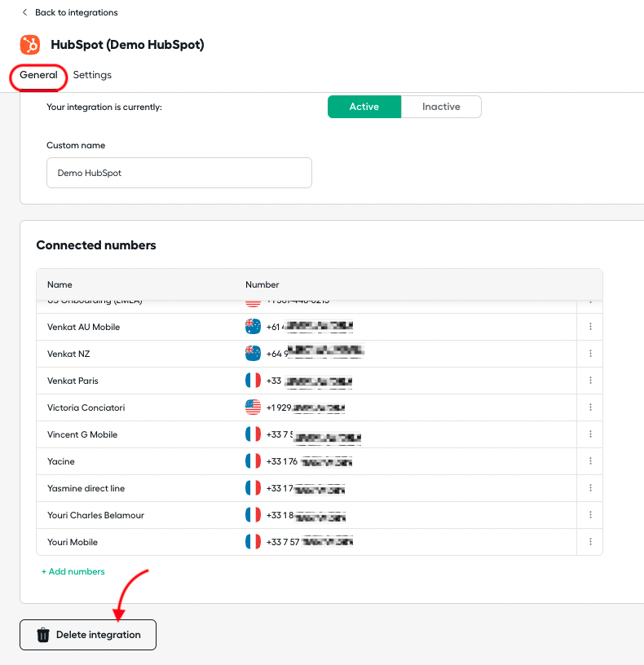The height and width of the screenshot is (665, 644).
Task: Switch to the Settings tab
Action: [92, 75]
